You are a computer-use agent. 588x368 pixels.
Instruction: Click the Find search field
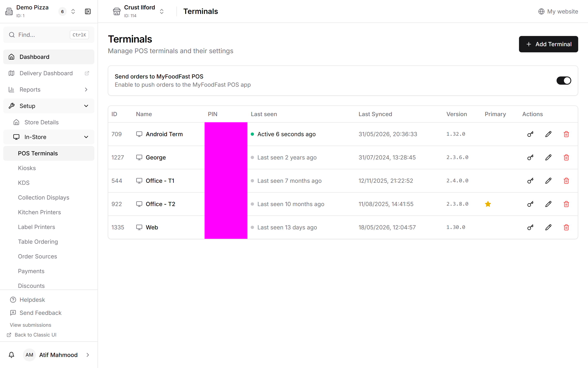point(49,35)
